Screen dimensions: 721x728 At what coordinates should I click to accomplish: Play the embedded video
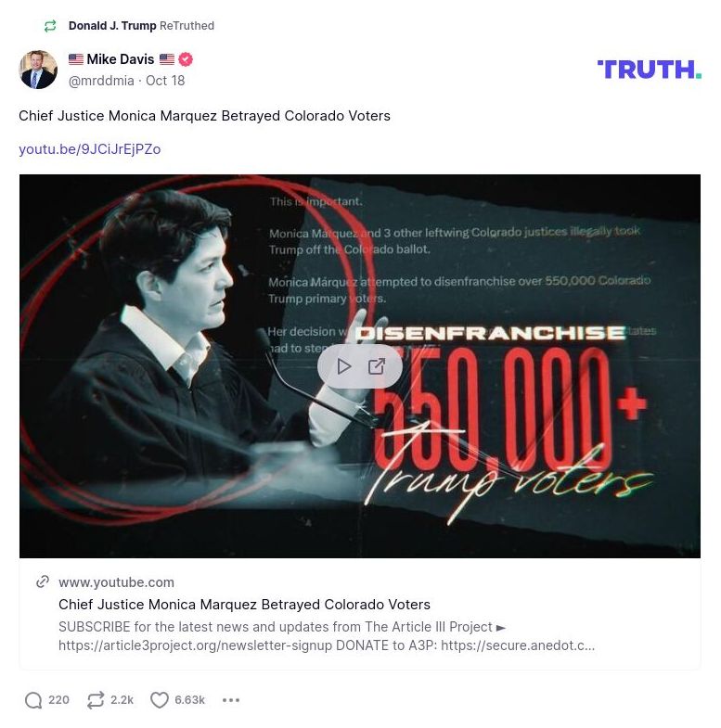tap(344, 366)
